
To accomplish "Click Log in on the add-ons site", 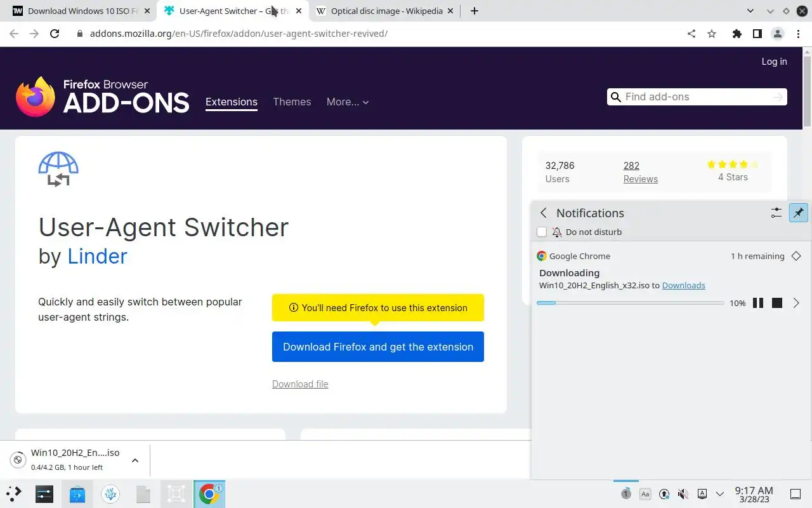I will [x=774, y=62].
